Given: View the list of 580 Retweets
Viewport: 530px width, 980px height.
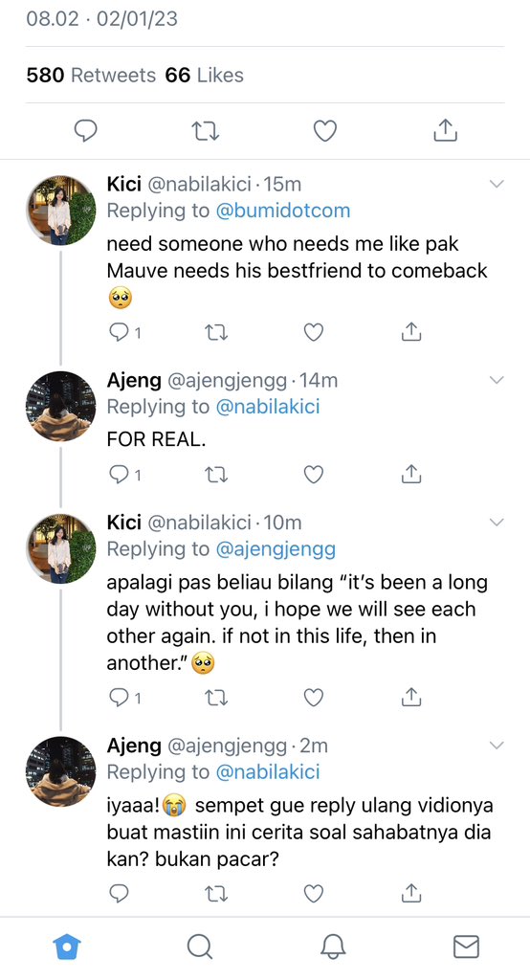Looking at the screenshot, I should point(91,75).
